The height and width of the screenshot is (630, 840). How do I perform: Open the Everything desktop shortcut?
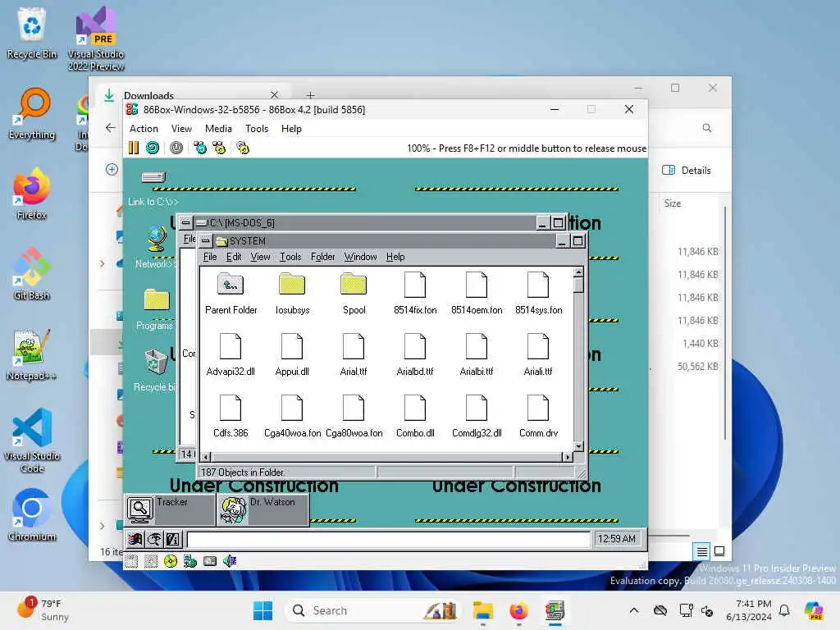coord(32,113)
